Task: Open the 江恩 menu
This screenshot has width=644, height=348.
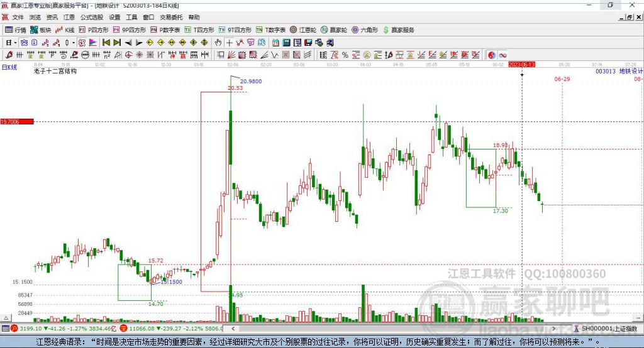Action: [x=69, y=17]
